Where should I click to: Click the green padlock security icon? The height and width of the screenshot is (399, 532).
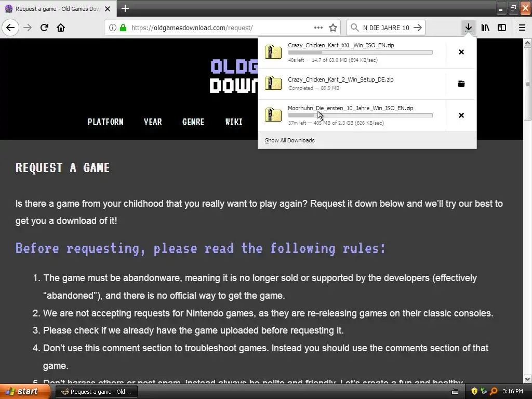tap(123, 28)
